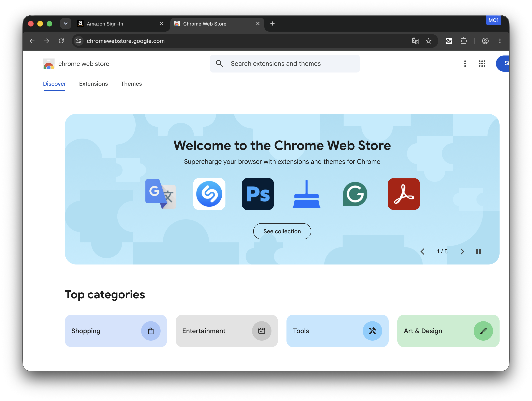
Task: Open the Shopping category card
Action: coord(116,331)
